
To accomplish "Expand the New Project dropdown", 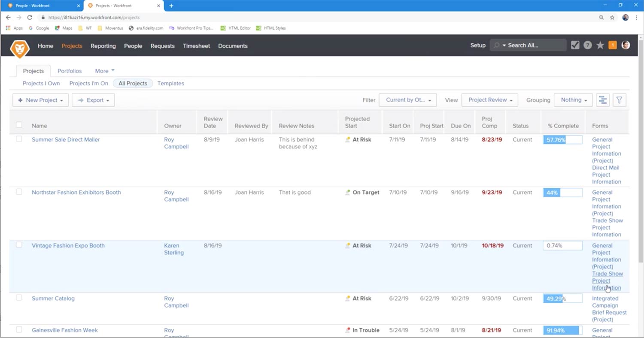I will pyautogui.click(x=40, y=100).
